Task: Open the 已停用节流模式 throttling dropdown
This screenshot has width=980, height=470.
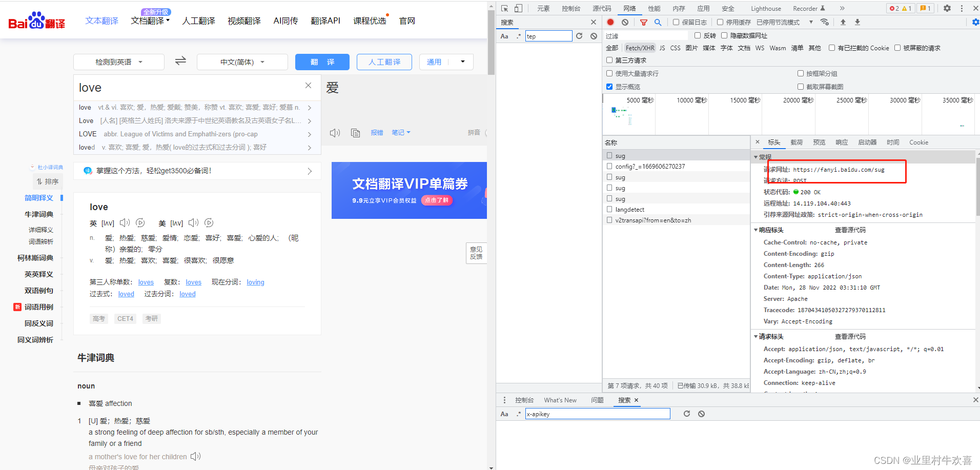Action: click(x=785, y=22)
